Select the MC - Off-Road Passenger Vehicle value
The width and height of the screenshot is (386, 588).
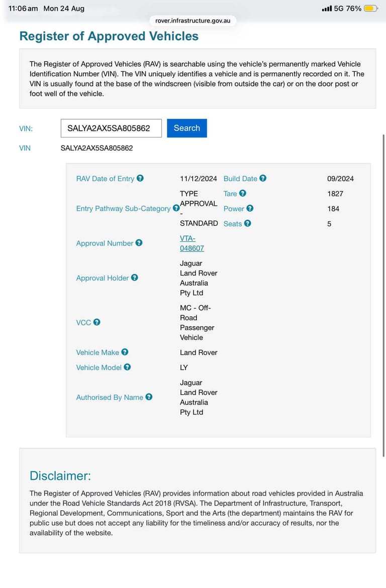pos(197,322)
